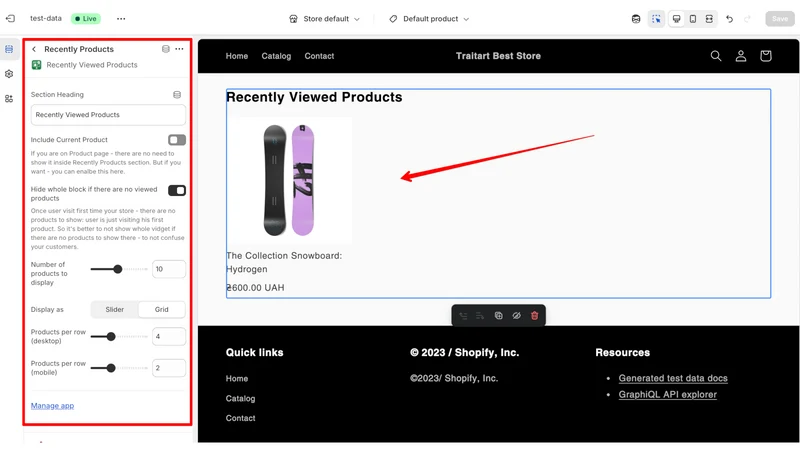
Task: Click the Number of products slider handle
Action: tap(118, 269)
